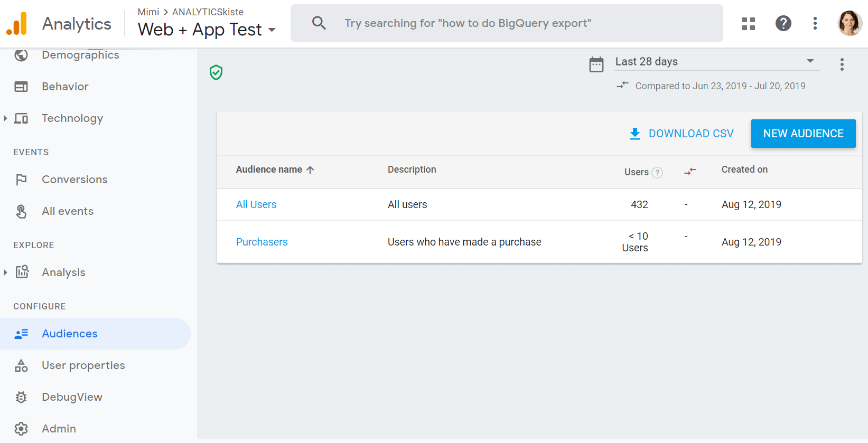Expand the Analysis menu section
The width and height of the screenshot is (868, 443).
point(6,272)
